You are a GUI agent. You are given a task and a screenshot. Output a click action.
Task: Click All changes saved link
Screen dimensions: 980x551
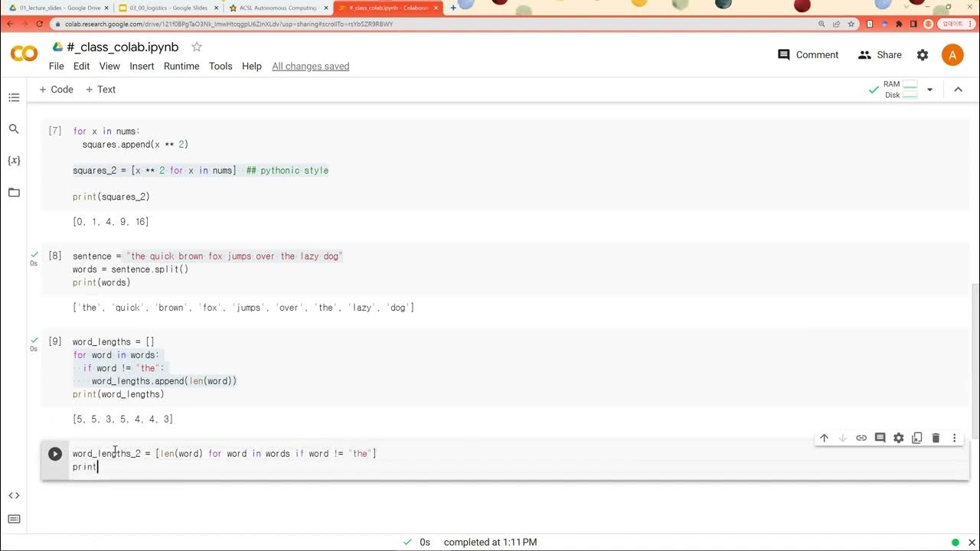tap(311, 67)
